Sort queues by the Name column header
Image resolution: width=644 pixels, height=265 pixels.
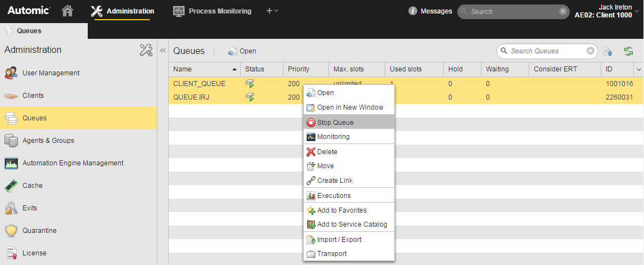click(x=202, y=69)
